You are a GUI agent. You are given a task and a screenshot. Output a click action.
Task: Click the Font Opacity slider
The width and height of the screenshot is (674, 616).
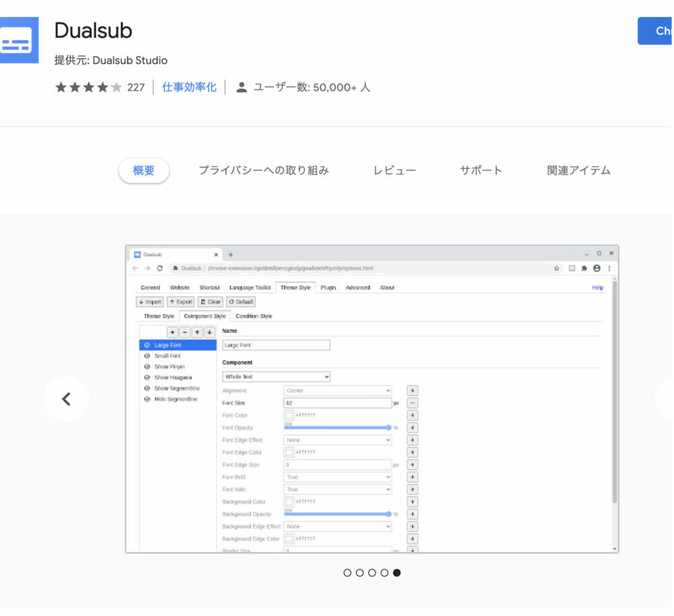[x=337, y=428]
